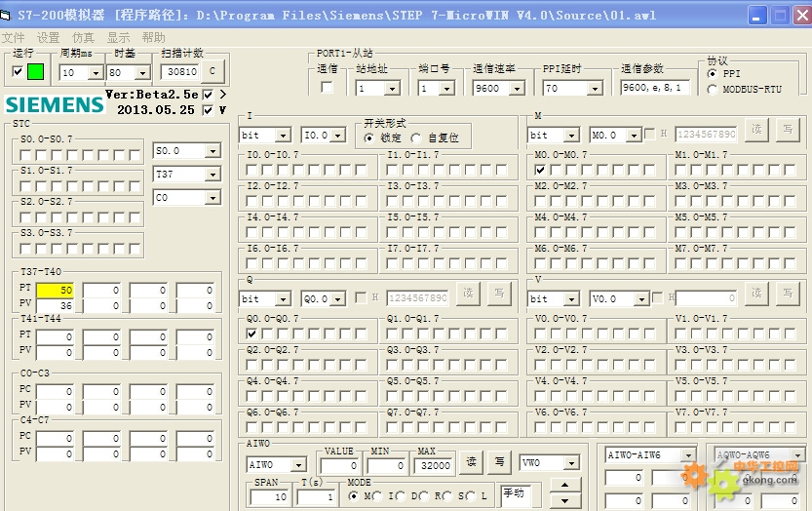Click the C button next to 扫描计数
The width and height of the screenshot is (812, 511).
pyautogui.click(x=213, y=71)
